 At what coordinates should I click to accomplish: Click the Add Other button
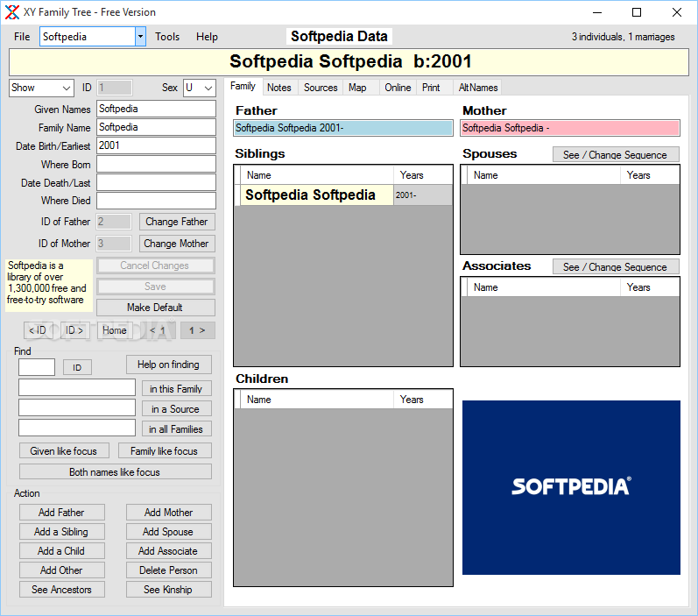[x=62, y=570]
